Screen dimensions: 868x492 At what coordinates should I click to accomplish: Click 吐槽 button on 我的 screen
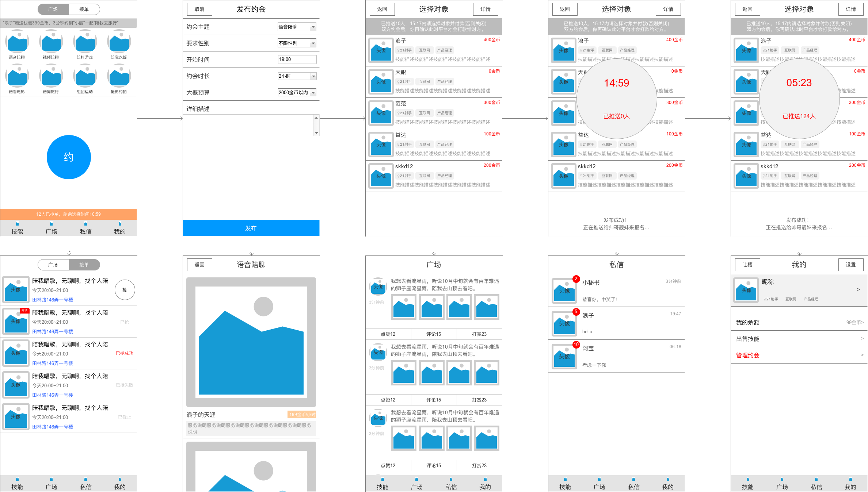[747, 265]
